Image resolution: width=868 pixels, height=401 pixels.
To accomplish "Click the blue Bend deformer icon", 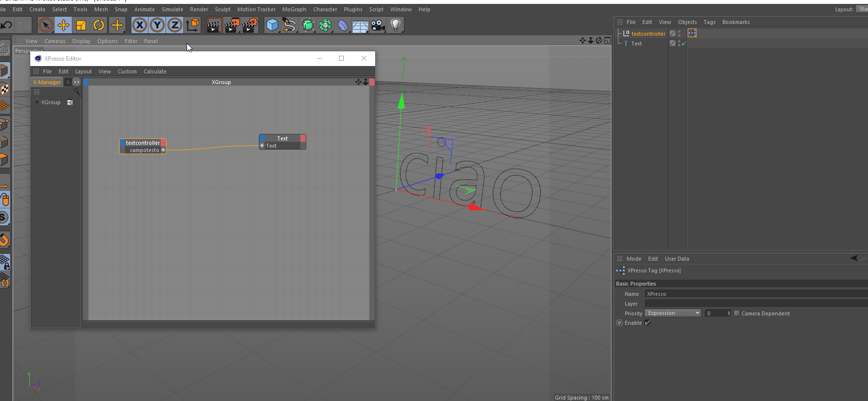I will point(343,25).
